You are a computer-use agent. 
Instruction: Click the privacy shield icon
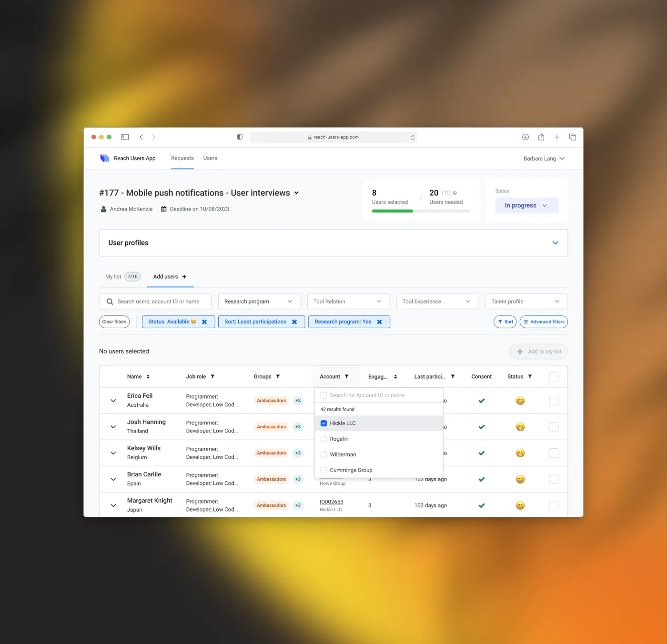(240, 137)
